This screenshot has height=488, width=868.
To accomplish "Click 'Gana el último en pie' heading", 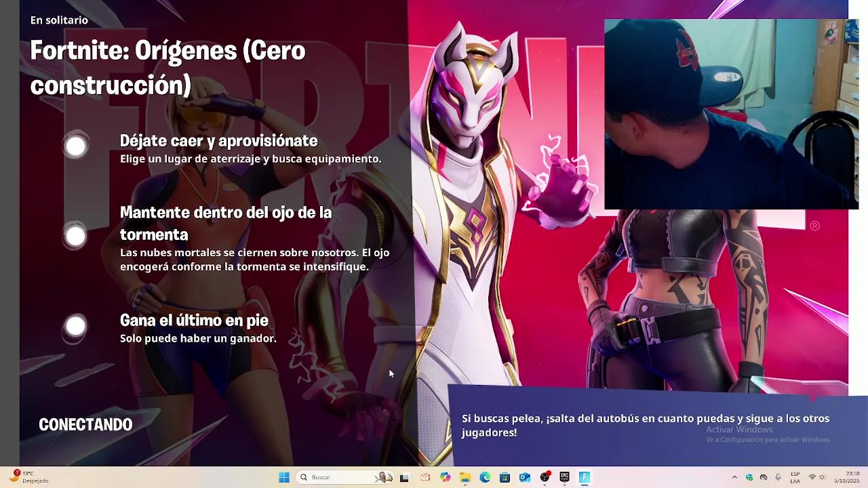I will (x=194, y=320).
